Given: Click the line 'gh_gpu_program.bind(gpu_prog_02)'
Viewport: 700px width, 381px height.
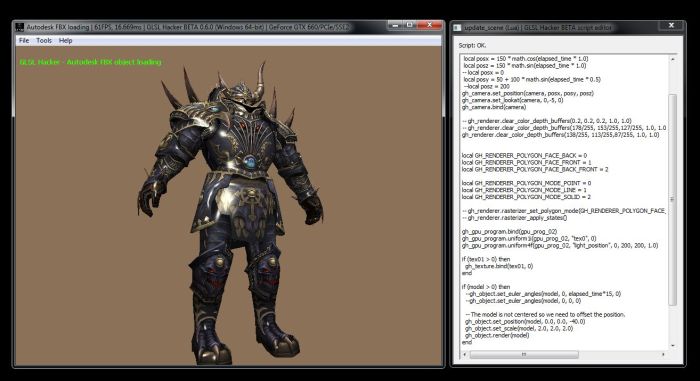Looking at the screenshot, I should [510, 232].
